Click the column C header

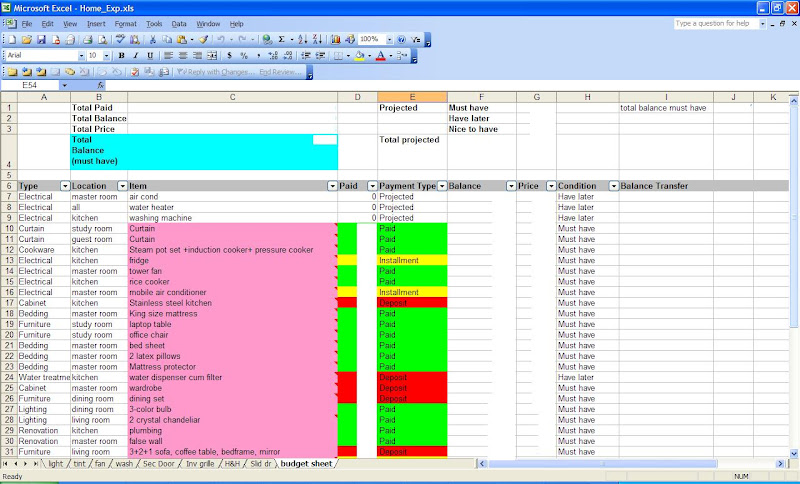[232, 96]
